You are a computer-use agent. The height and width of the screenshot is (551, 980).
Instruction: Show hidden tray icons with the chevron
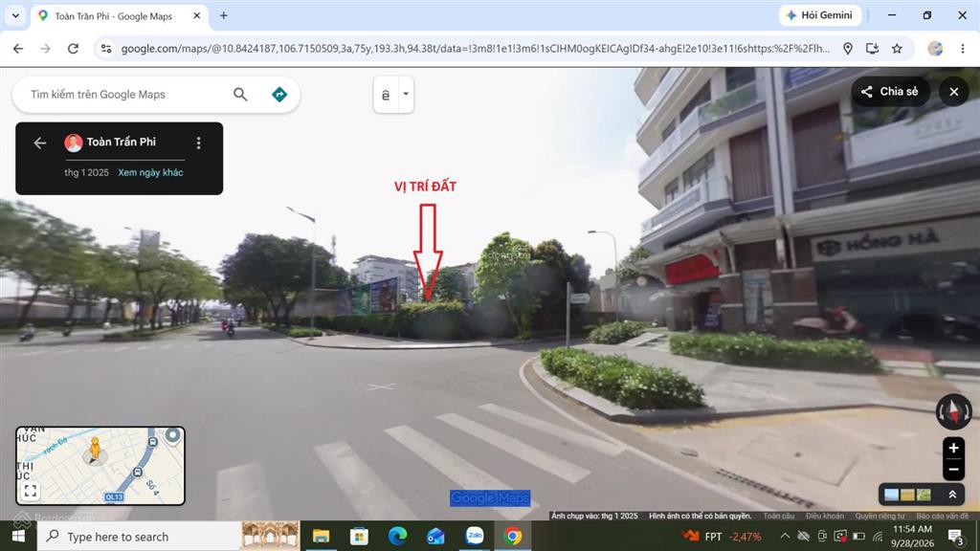[785, 536]
